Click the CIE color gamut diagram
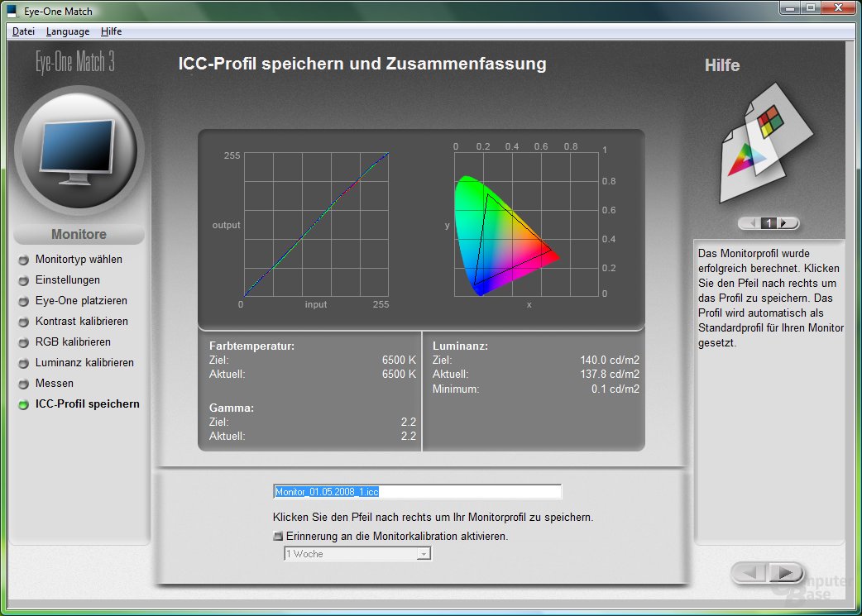Viewport: 862px width, 616px height. tap(526, 225)
